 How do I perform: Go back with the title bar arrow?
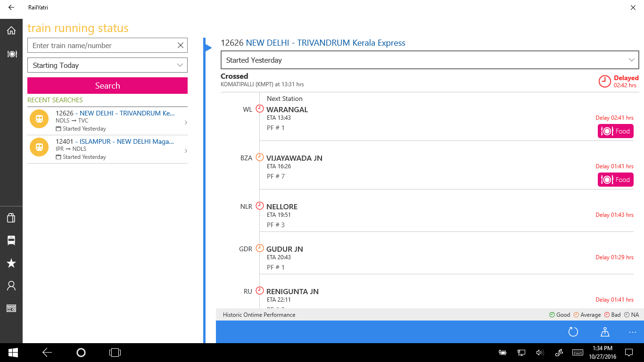pyautogui.click(x=11, y=8)
